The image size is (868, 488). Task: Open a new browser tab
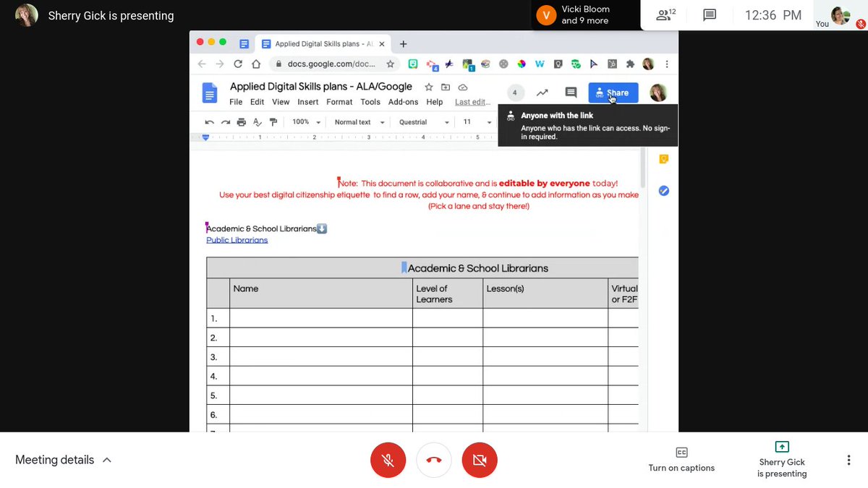click(404, 43)
